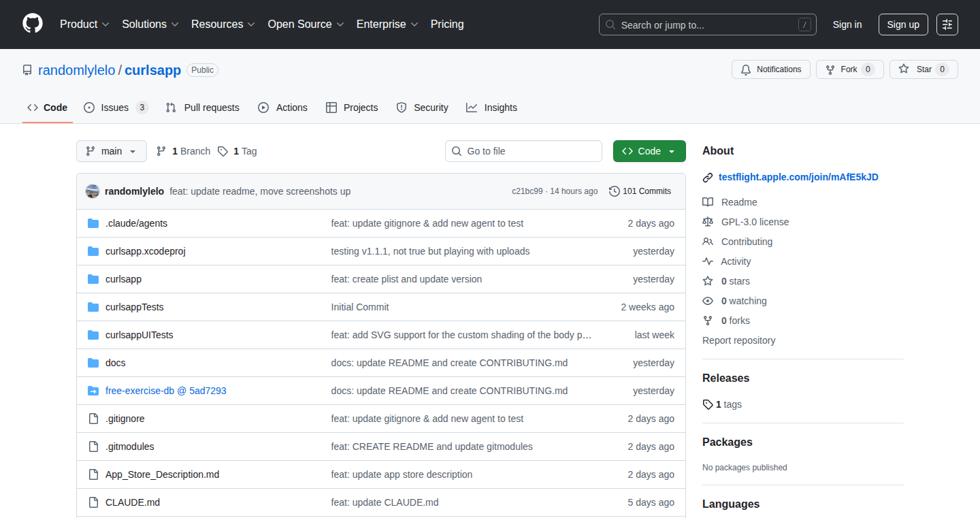Click the randomlylelo avatar in commit bar
The width and height of the screenshot is (980, 518).
93,191
